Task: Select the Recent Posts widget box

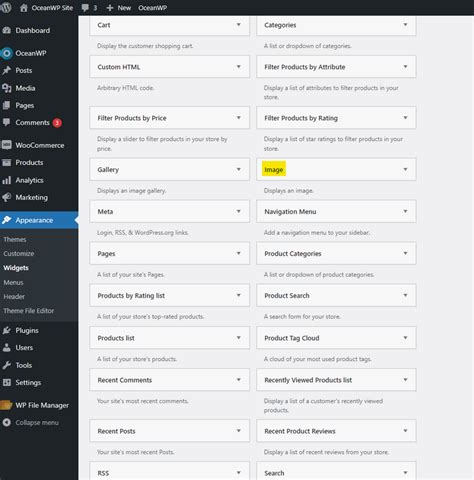Action: tap(169, 431)
